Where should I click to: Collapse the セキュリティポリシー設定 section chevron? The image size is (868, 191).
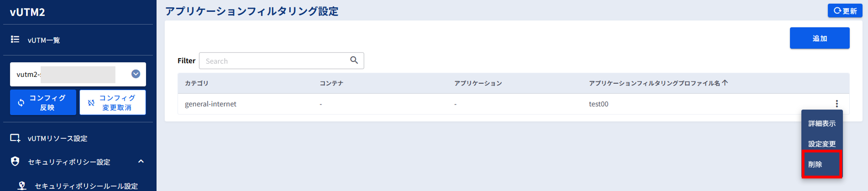click(x=141, y=161)
